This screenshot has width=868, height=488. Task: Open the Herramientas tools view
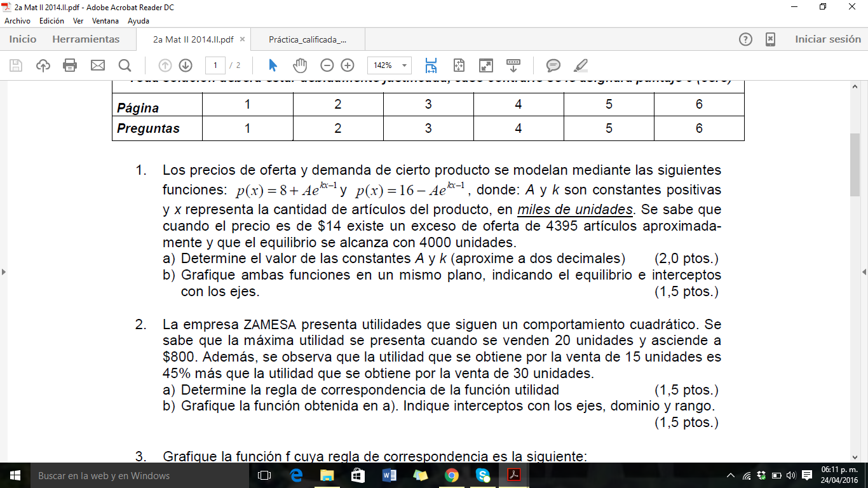click(86, 39)
